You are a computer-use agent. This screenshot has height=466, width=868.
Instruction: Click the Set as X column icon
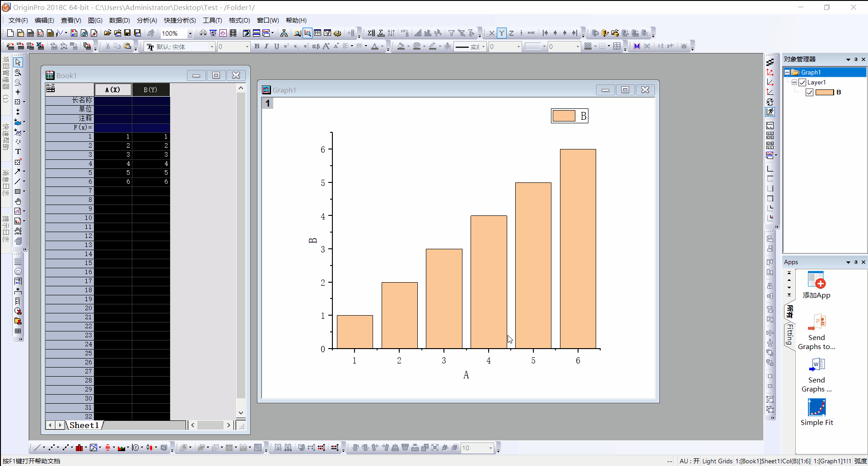pos(492,33)
